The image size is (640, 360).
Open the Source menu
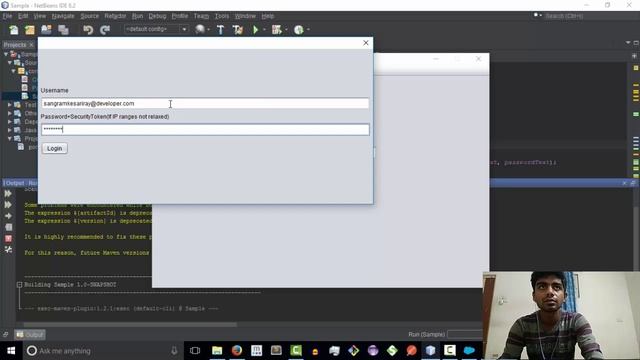pos(89,16)
